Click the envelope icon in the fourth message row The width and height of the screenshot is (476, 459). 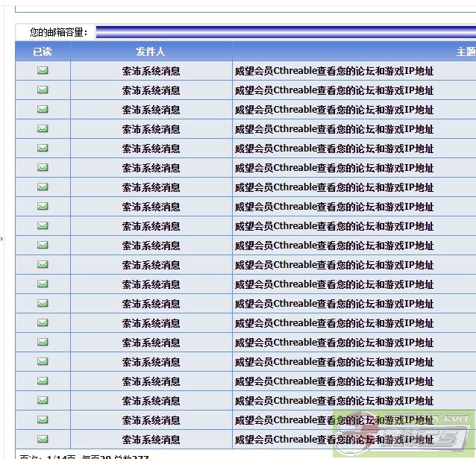(43, 129)
